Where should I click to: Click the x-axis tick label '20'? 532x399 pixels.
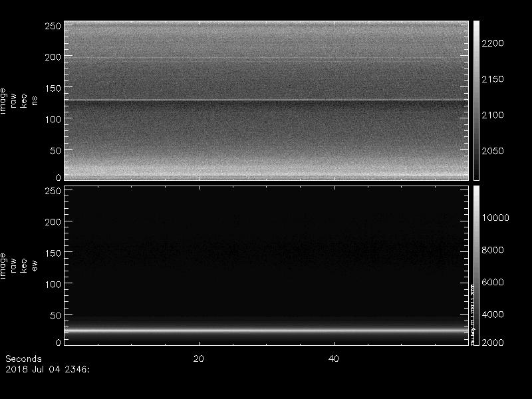pyautogui.click(x=199, y=358)
